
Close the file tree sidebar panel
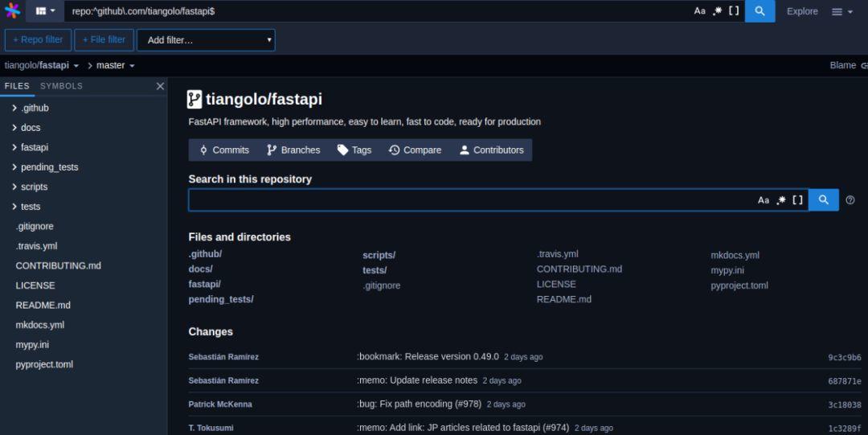click(160, 86)
